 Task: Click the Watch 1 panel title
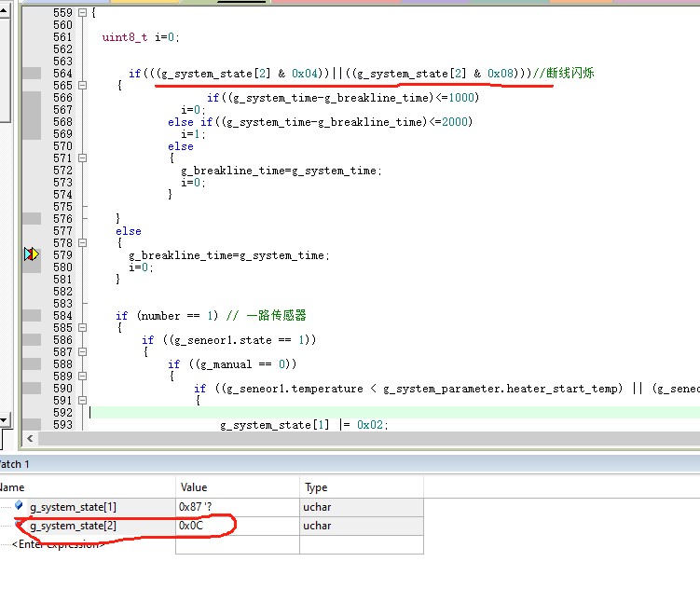(14, 464)
